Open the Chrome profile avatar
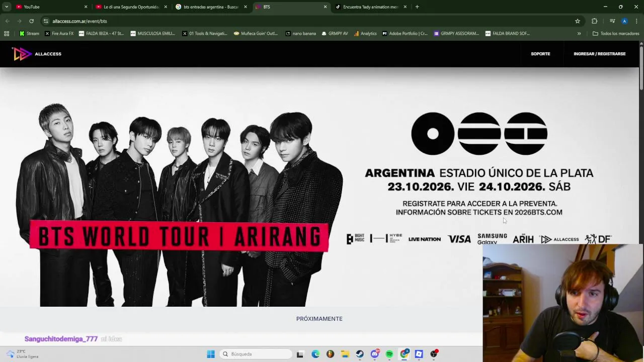Screen dimensions: 644x362 point(624,21)
